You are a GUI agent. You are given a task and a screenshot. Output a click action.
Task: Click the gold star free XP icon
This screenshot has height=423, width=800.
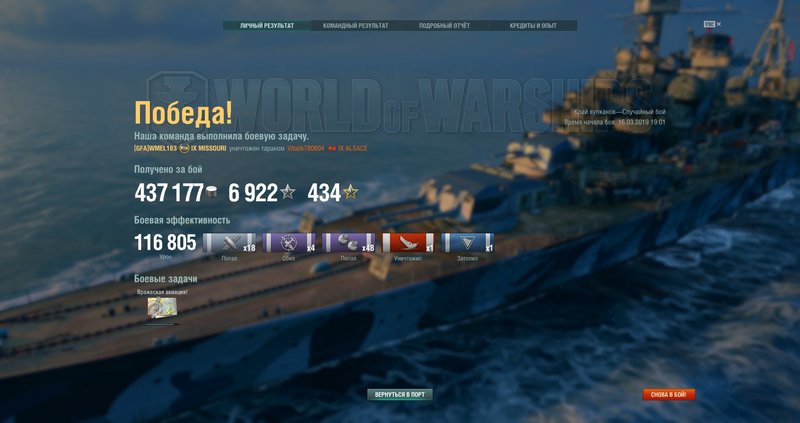pyautogui.click(x=351, y=192)
